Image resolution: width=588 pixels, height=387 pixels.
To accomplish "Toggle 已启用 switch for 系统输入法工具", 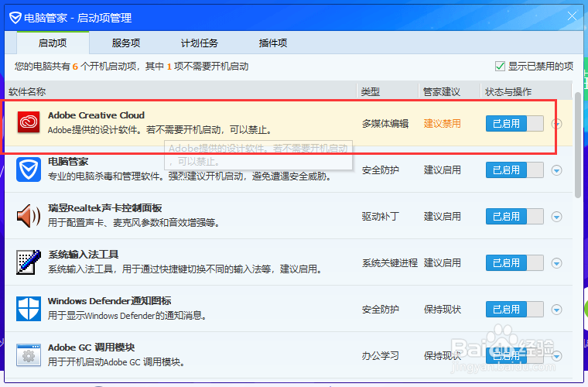I will 514,263.
